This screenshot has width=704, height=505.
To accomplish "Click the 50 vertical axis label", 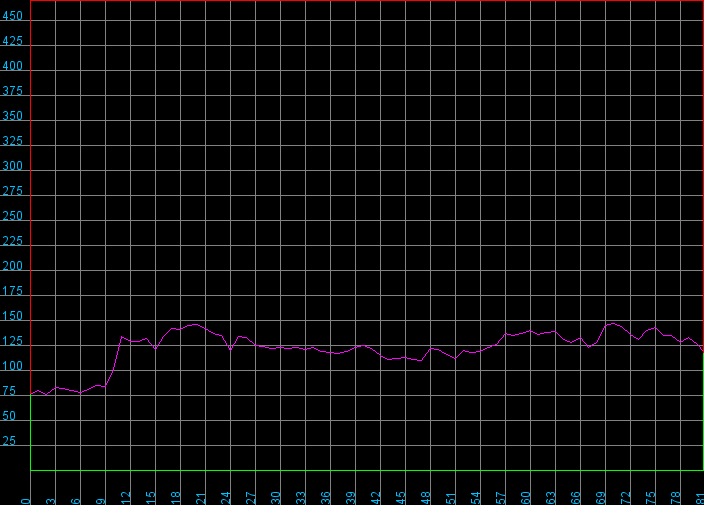I will [x=9, y=416].
